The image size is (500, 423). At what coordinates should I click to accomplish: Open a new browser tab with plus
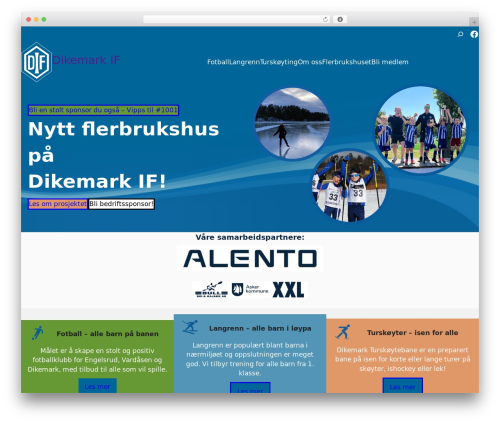click(x=474, y=22)
